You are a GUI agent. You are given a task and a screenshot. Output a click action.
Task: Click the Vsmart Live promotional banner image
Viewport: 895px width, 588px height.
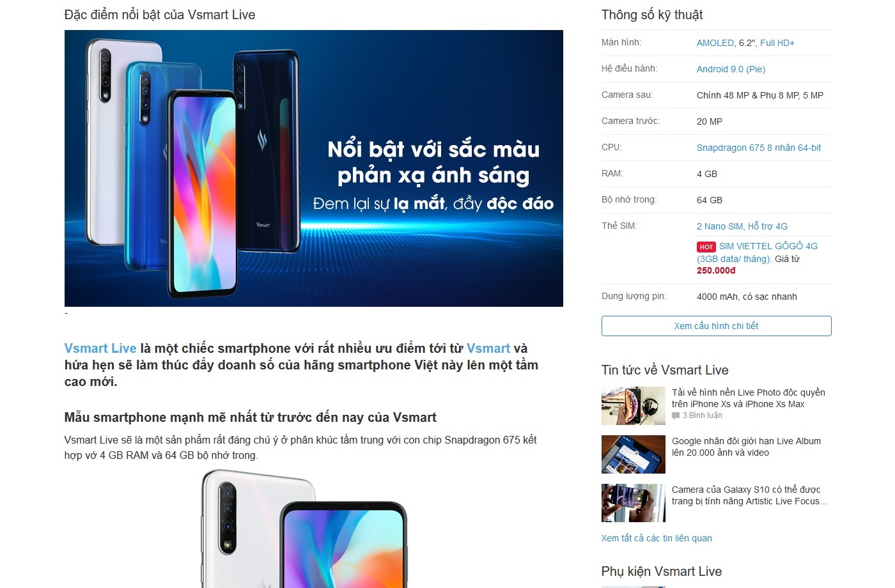(314, 168)
